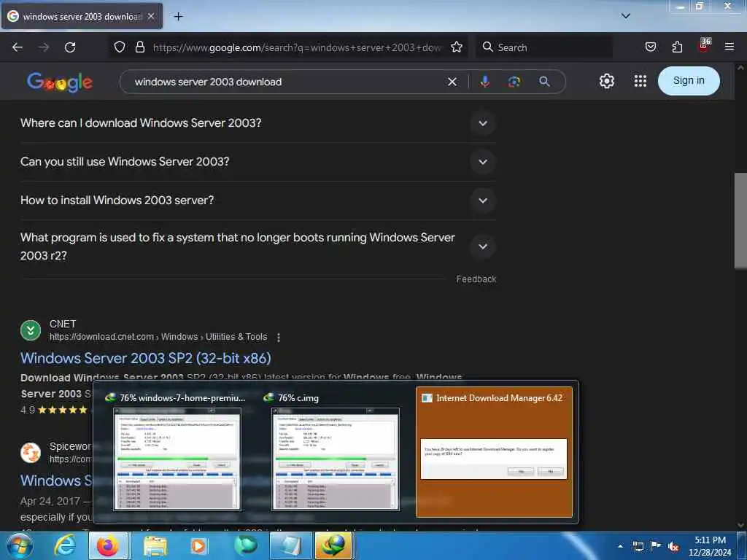Screen dimensions: 747x560
Task: Send Feedback on the questions box
Action: (x=476, y=279)
